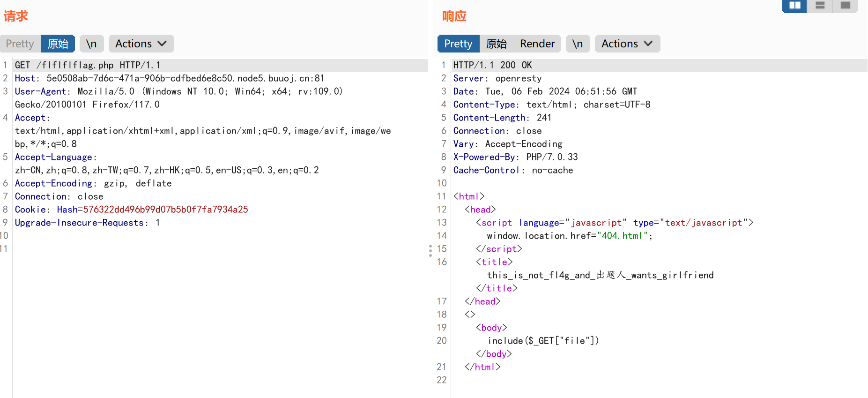Select 原始 tab in request panel
Screen dimensions: 868x398
tap(58, 44)
